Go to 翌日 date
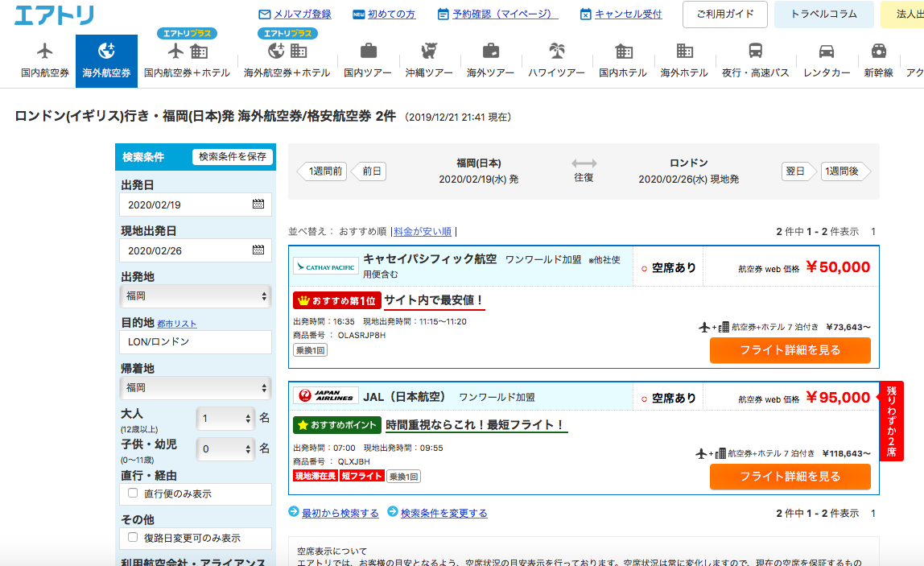Viewport: 924px width, 566px height. click(x=798, y=171)
